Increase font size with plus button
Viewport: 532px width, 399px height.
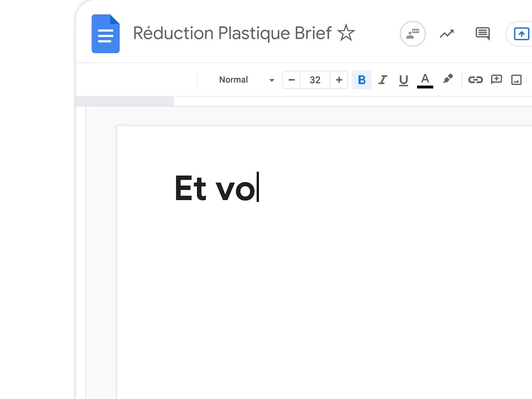click(x=339, y=80)
